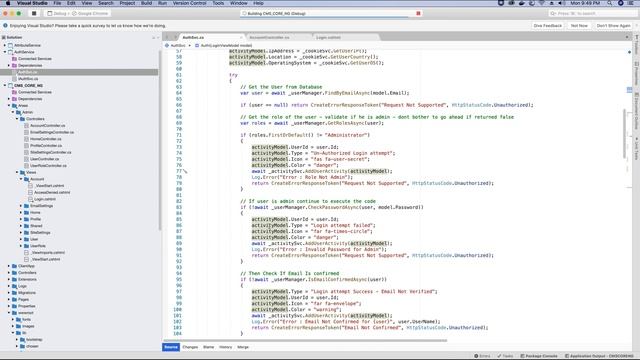This screenshot has width=640, height=360.
Task: Stop the running build in the toolbar
Action: [x=34, y=13]
